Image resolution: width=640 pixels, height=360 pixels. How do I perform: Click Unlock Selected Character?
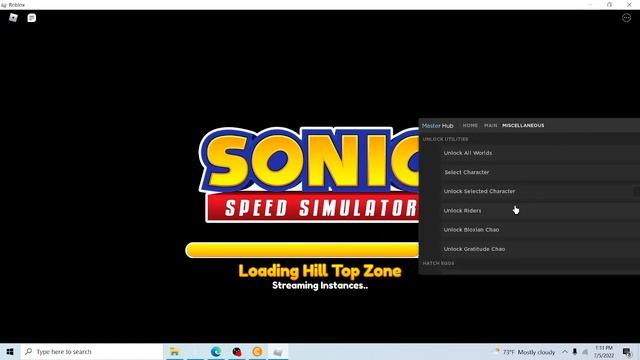(540, 191)
